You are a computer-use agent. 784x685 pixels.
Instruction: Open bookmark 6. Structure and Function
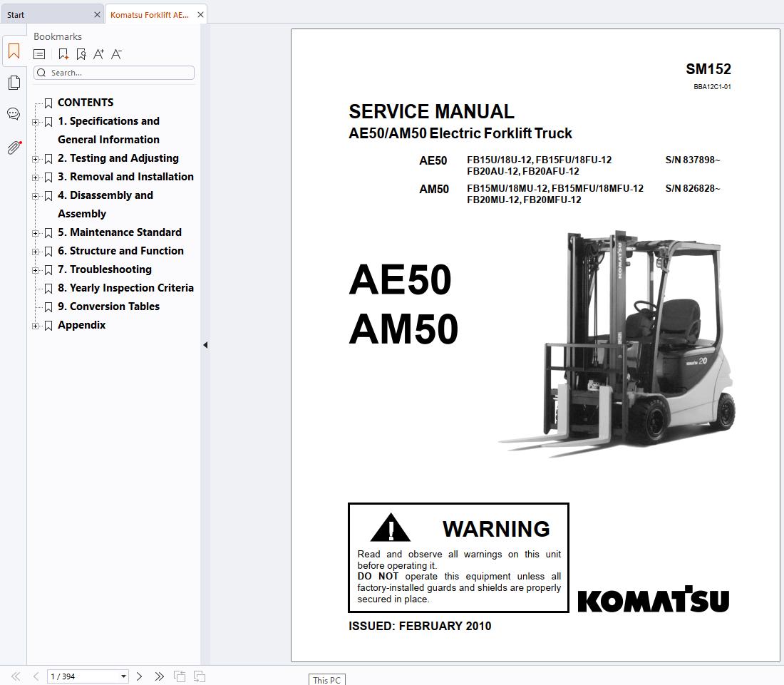[x=120, y=250]
